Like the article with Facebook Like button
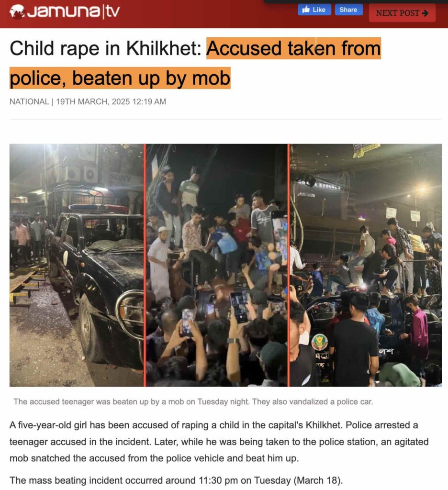 coord(314,10)
